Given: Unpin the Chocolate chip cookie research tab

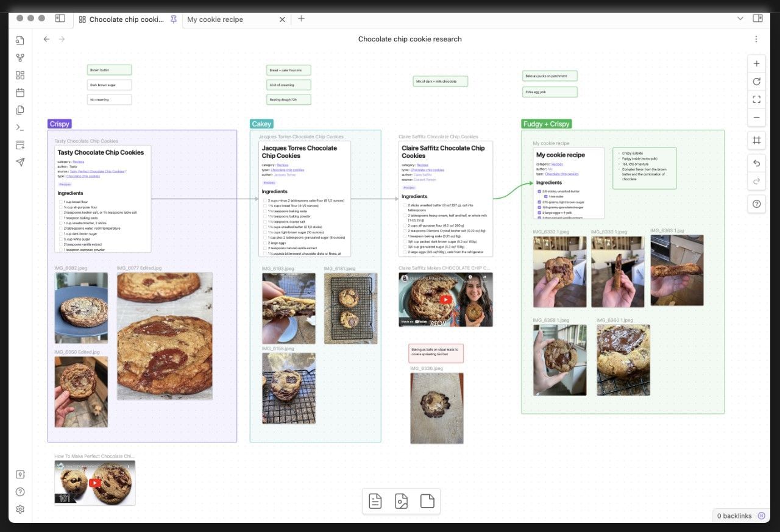Looking at the screenshot, I should pyautogui.click(x=173, y=19).
